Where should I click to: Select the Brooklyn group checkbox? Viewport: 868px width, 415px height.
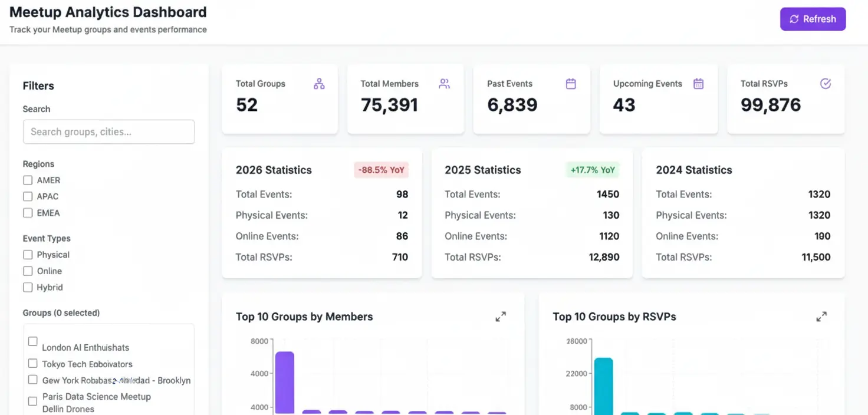33,380
